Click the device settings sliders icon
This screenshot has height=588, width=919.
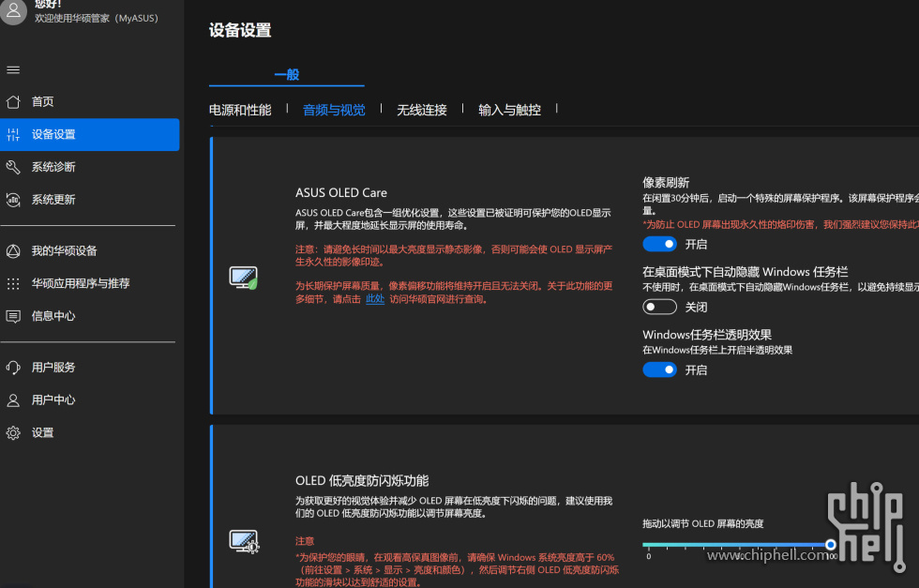(x=13, y=134)
